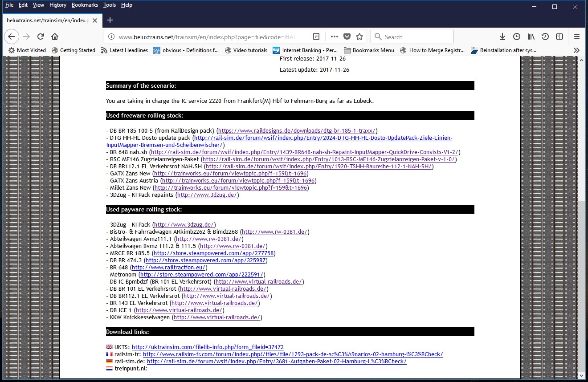The width and height of the screenshot is (588, 382).
Task: Open the raildesigns.de dtg-br-185-1-traxx link
Action: click(297, 131)
